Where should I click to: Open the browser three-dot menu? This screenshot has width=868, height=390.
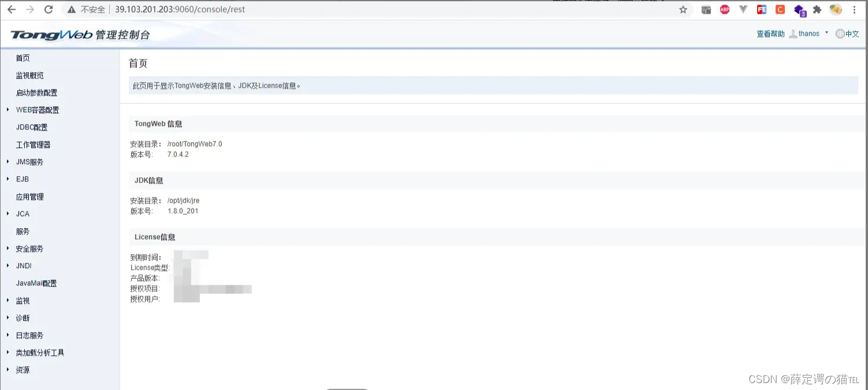click(x=854, y=9)
